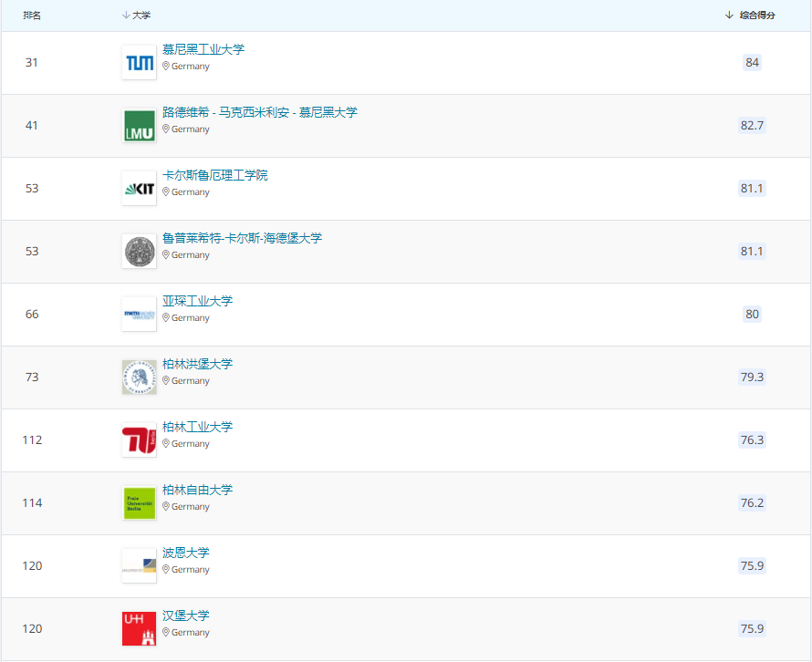Click the 排名 column header

[32, 16]
